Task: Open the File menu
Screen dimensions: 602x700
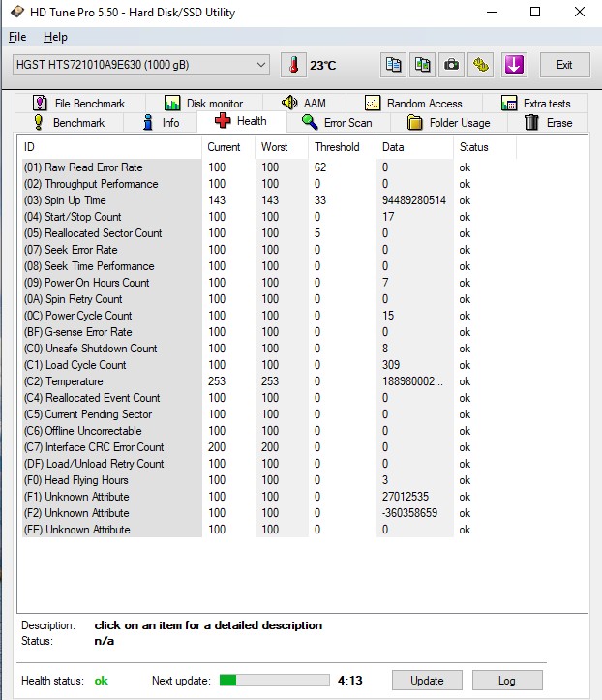Action: pos(17,37)
